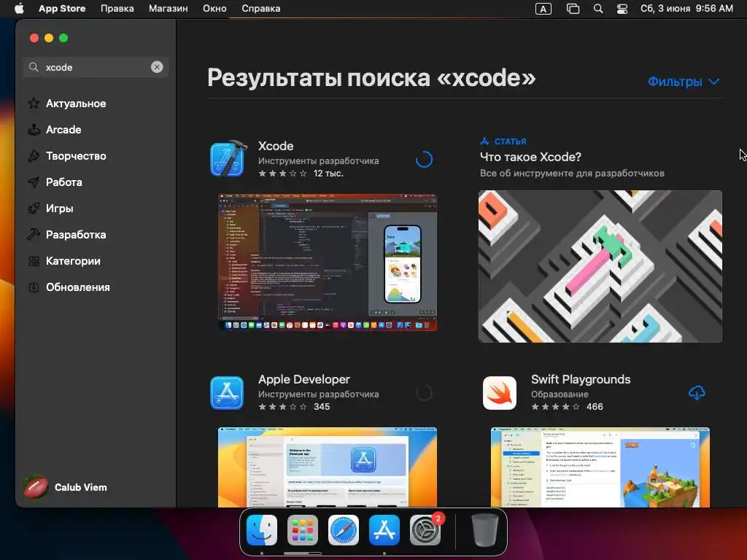Image resolution: width=747 pixels, height=560 pixels.
Task: Click the СТАТЬЯ label icon
Action: pyautogui.click(x=484, y=141)
